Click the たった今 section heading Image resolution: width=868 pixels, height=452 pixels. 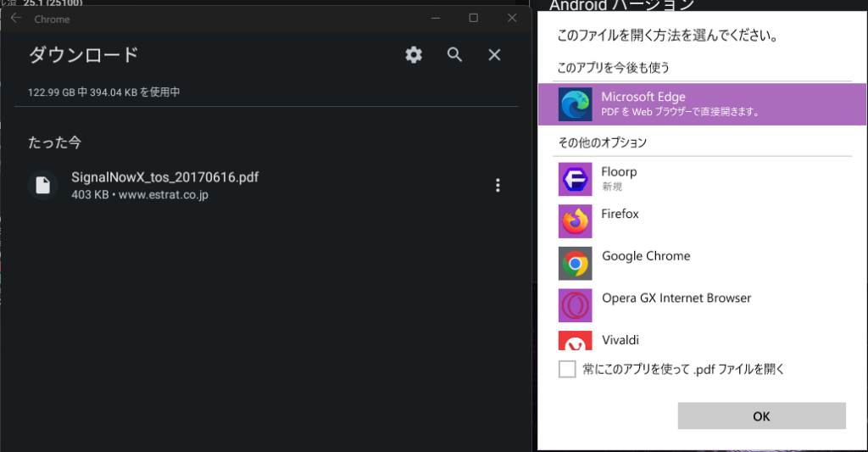55,143
